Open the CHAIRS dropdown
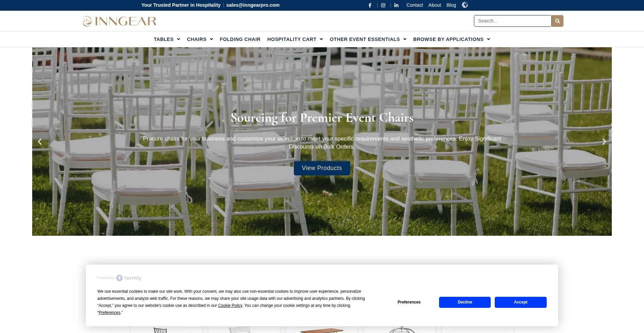The height and width of the screenshot is (333, 644). pyautogui.click(x=200, y=39)
